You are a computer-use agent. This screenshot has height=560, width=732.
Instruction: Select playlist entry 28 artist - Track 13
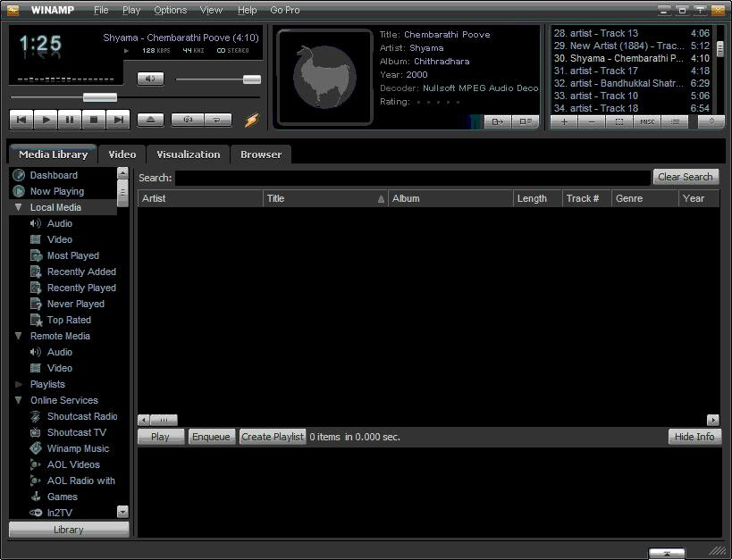click(x=632, y=33)
